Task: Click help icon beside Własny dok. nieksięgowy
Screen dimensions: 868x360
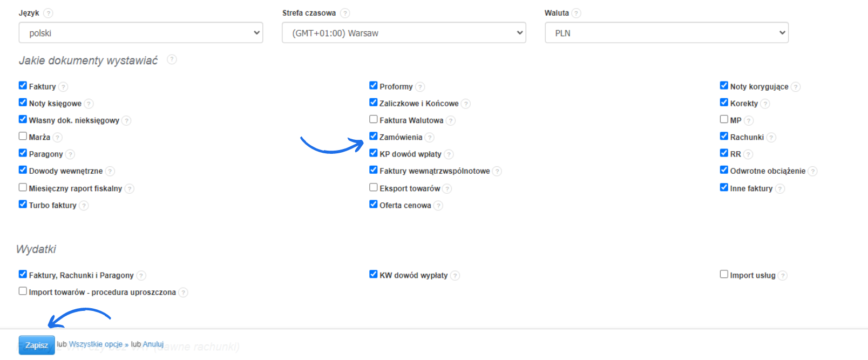Action: (126, 120)
